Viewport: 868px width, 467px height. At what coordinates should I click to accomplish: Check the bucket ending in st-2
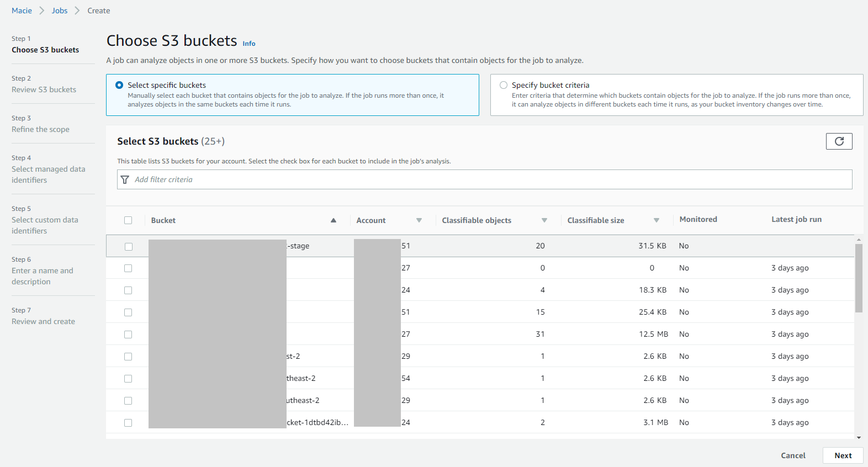point(128,357)
